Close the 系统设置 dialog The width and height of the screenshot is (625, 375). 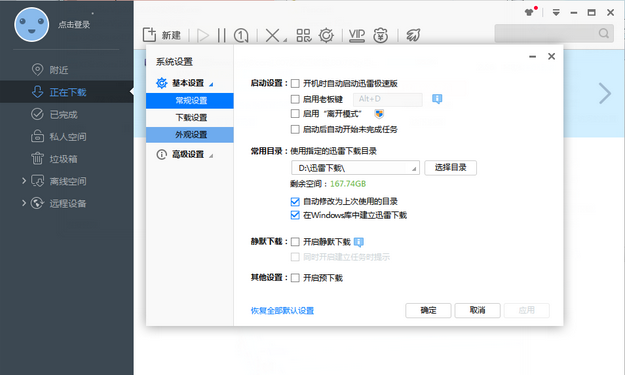(x=551, y=57)
